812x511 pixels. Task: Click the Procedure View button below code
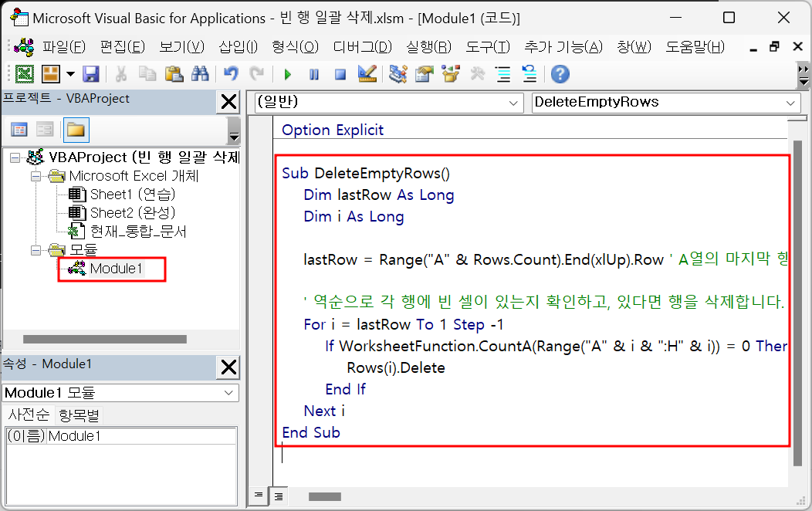(x=259, y=496)
